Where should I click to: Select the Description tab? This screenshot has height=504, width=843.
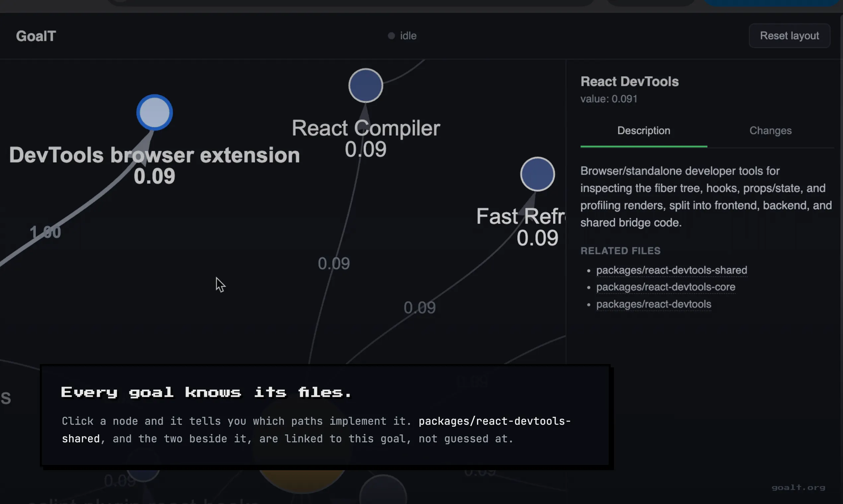(644, 131)
